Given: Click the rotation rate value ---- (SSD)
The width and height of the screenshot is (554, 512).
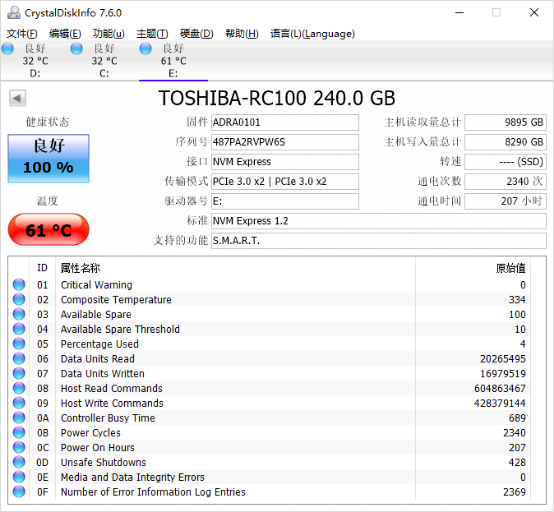Looking at the screenshot, I should tap(505, 162).
